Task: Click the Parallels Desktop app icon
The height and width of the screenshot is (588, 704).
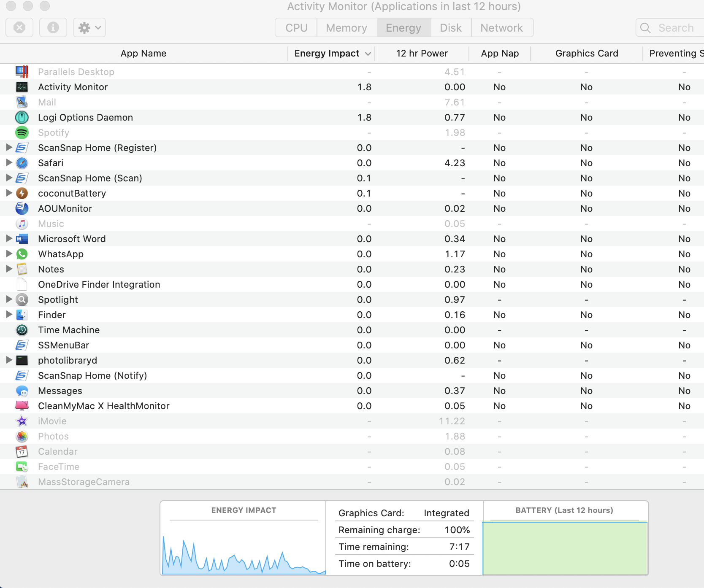Action: tap(22, 72)
